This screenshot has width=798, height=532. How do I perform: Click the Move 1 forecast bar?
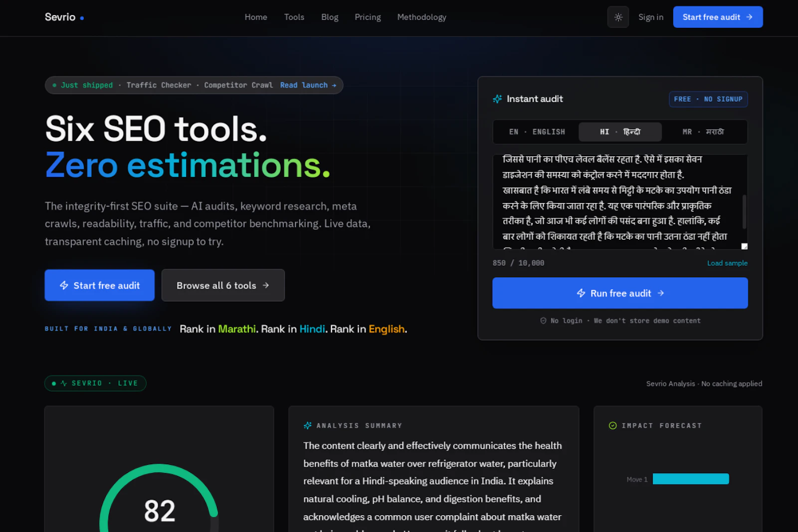point(691,479)
